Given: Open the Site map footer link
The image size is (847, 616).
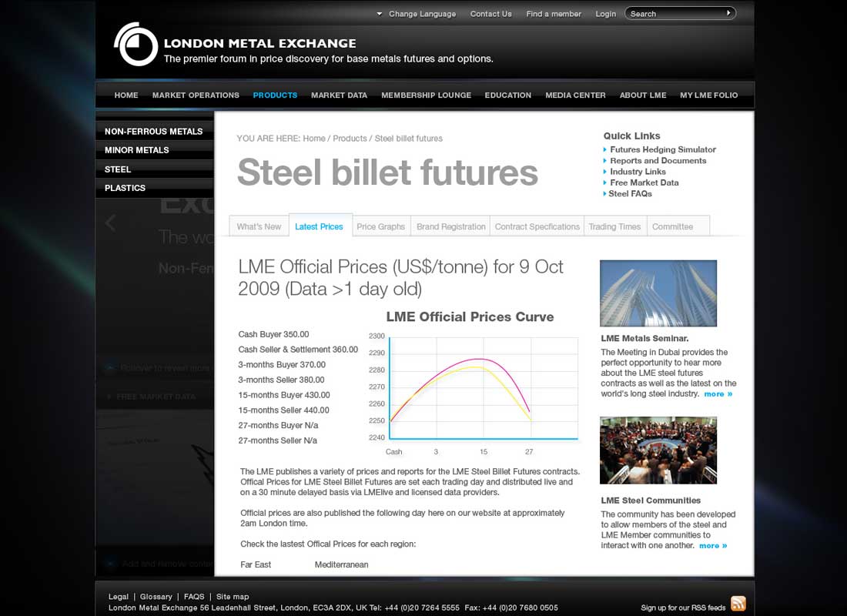Looking at the screenshot, I should 233,597.
